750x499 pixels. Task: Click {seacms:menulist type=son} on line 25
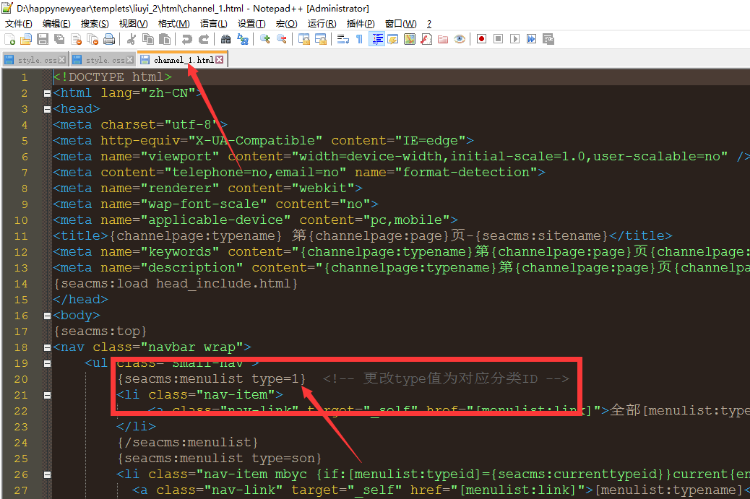coord(220,458)
